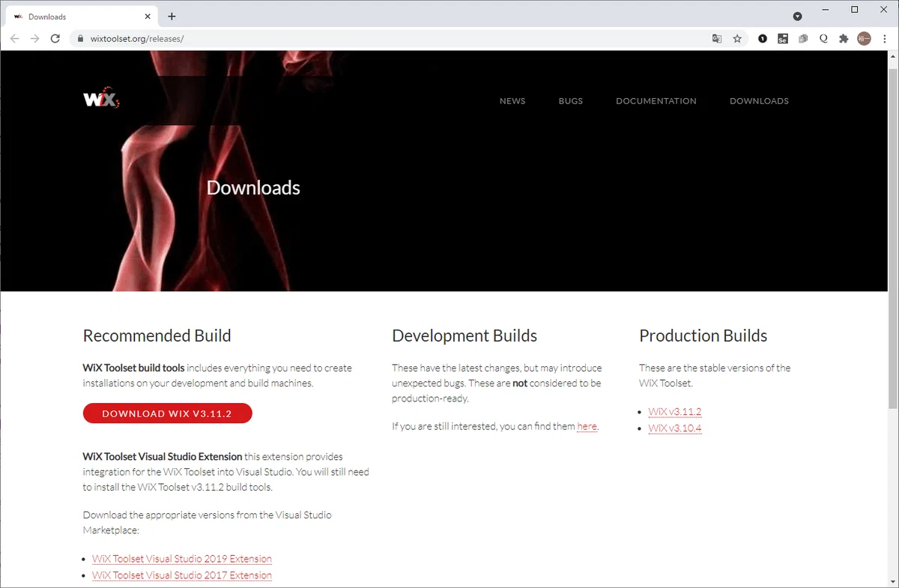Click the WiX logo in the header
This screenshot has width=899, height=588.
tap(101, 100)
